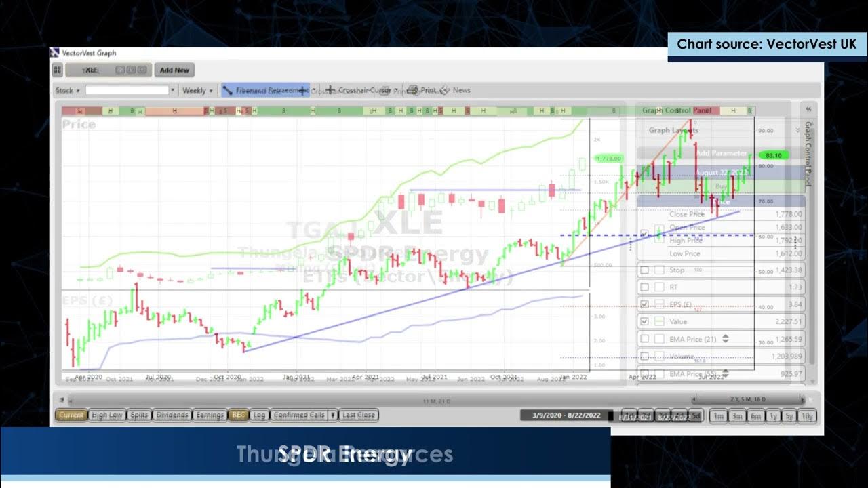Click the Graph Control Panel vertical tab
This screenshot has height=488, width=868.
(808, 154)
